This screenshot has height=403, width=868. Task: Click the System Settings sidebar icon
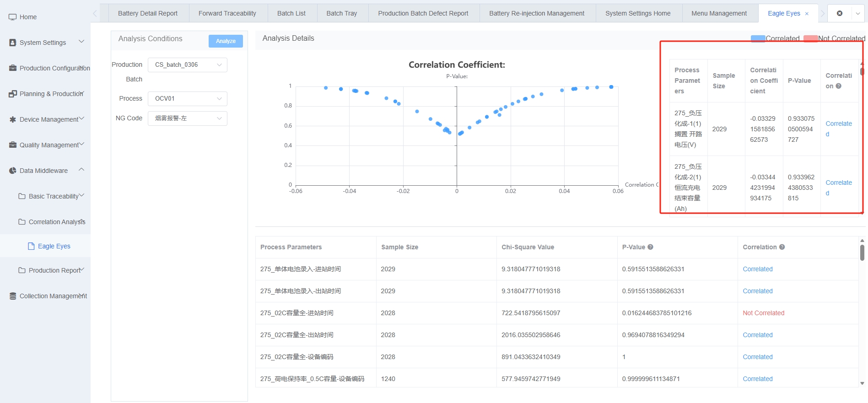click(13, 43)
